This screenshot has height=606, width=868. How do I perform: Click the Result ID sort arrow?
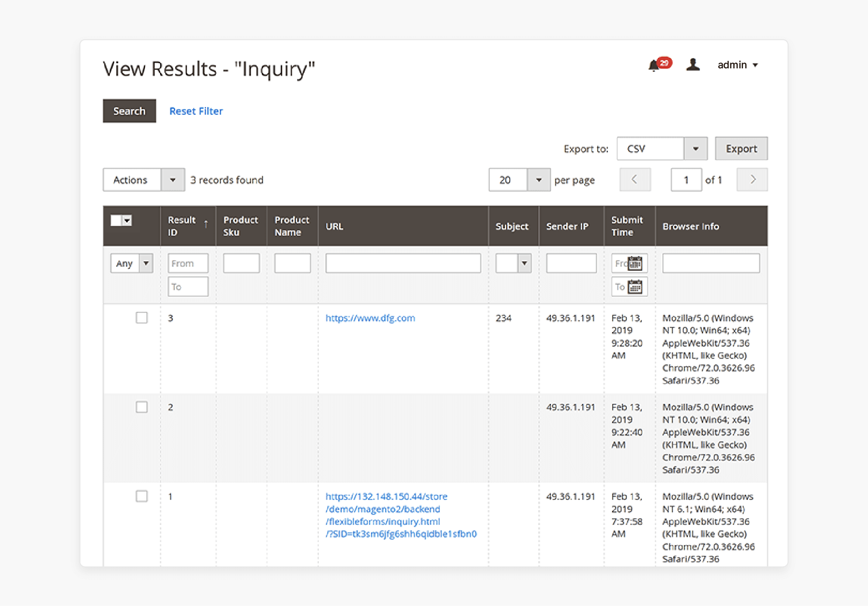click(206, 223)
